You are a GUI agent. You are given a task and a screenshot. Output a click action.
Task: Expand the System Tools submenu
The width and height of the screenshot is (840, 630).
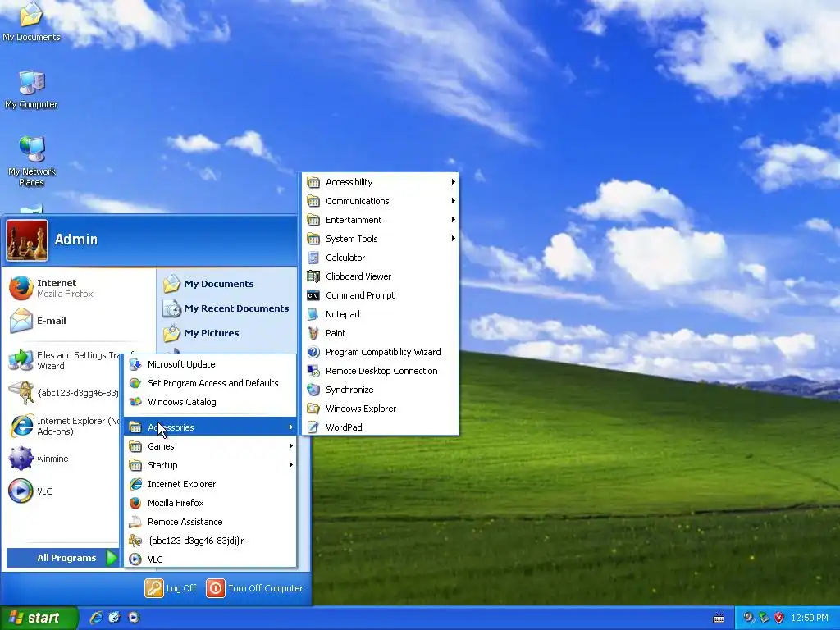pos(381,239)
